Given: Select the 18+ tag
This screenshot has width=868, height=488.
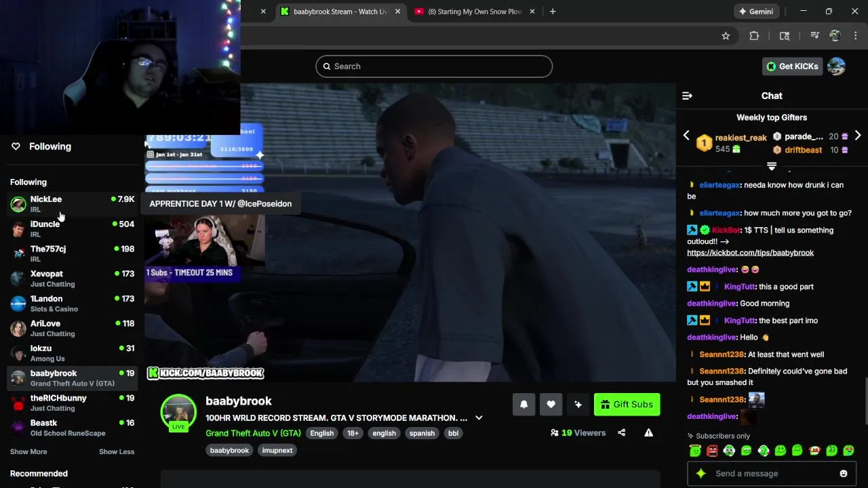Looking at the screenshot, I should [353, 433].
